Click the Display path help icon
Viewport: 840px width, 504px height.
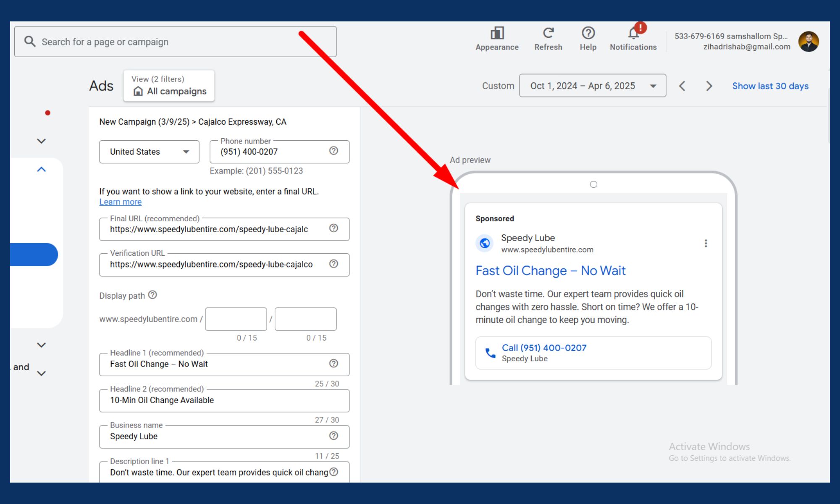coord(152,295)
